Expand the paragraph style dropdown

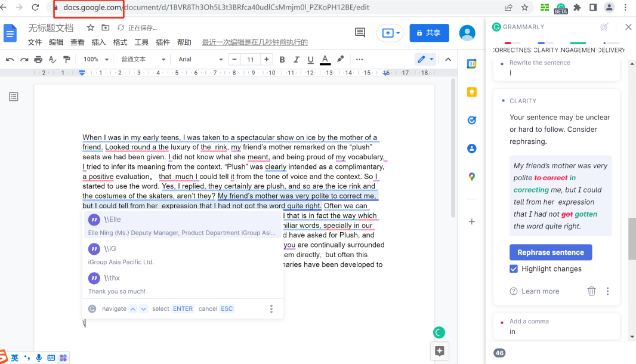[x=143, y=59]
